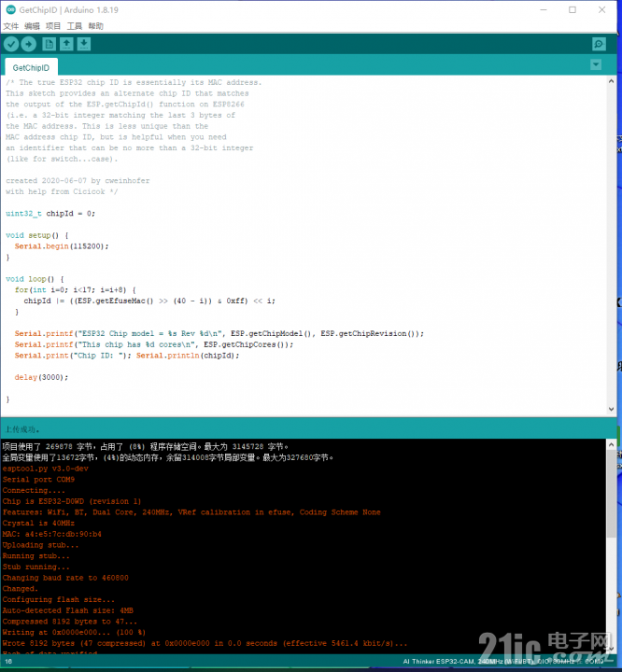Click the console line about 269878 字节 program storage

[146, 446]
